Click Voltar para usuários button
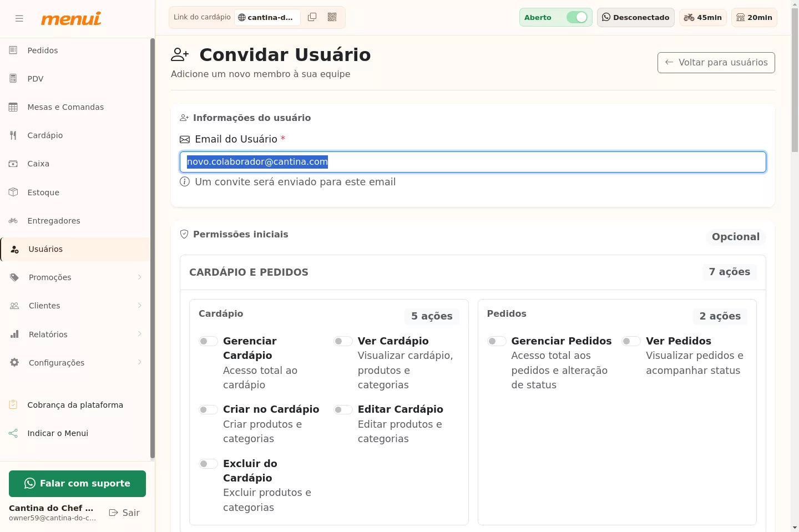 point(716,63)
